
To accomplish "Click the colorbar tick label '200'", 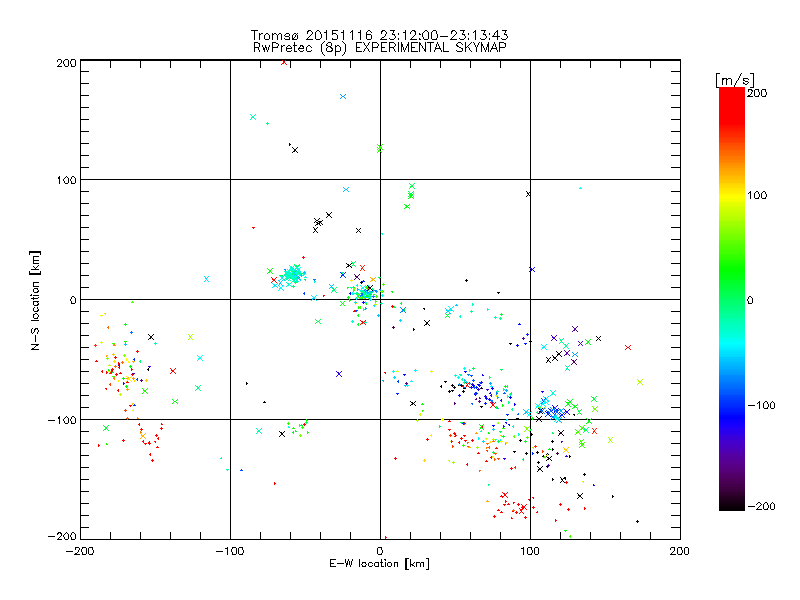I will pos(757,93).
